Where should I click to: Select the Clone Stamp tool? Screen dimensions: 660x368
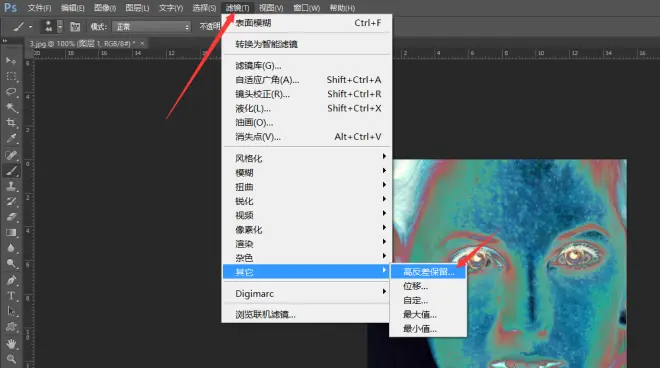[x=11, y=186]
